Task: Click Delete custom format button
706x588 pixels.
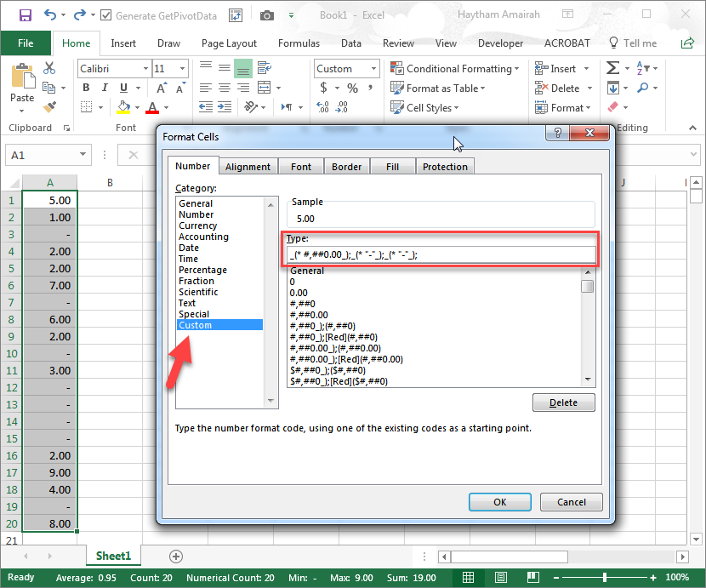Action: (563, 402)
